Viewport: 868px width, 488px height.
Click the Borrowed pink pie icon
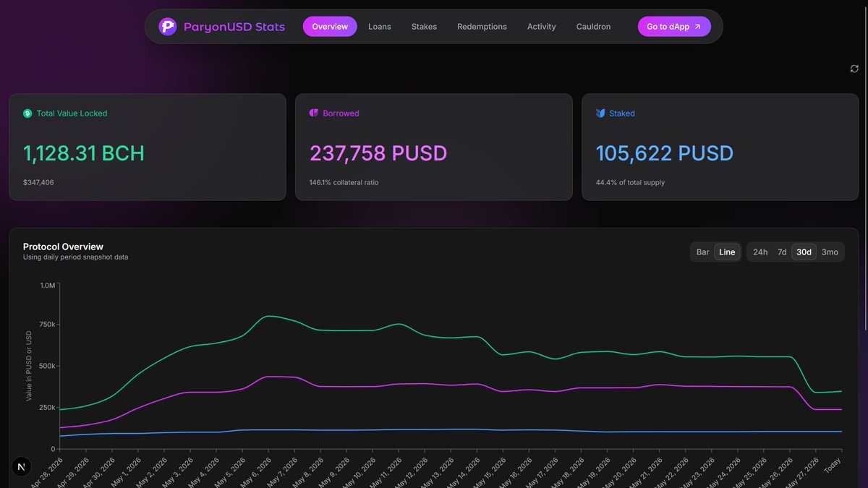(x=314, y=114)
